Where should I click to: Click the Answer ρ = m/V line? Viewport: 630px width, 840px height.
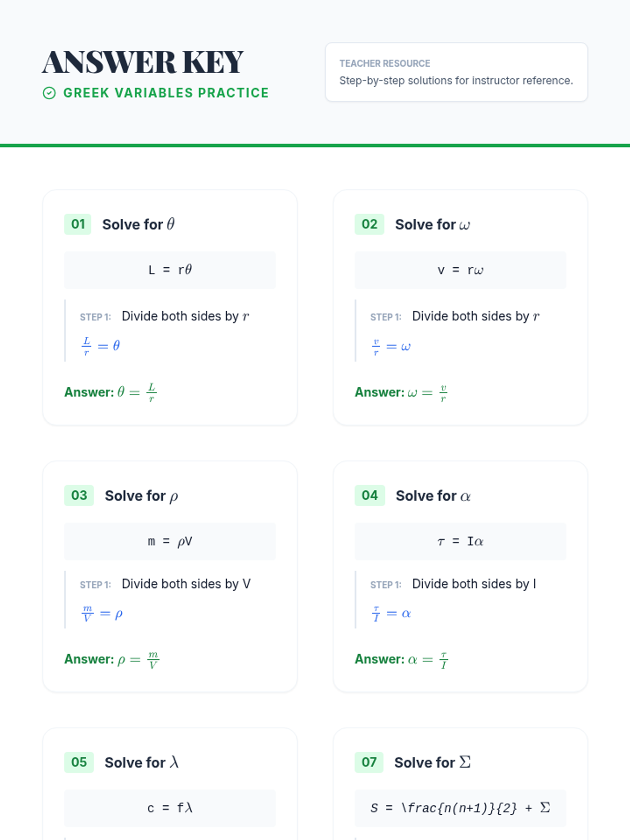[x=112, y=659]
